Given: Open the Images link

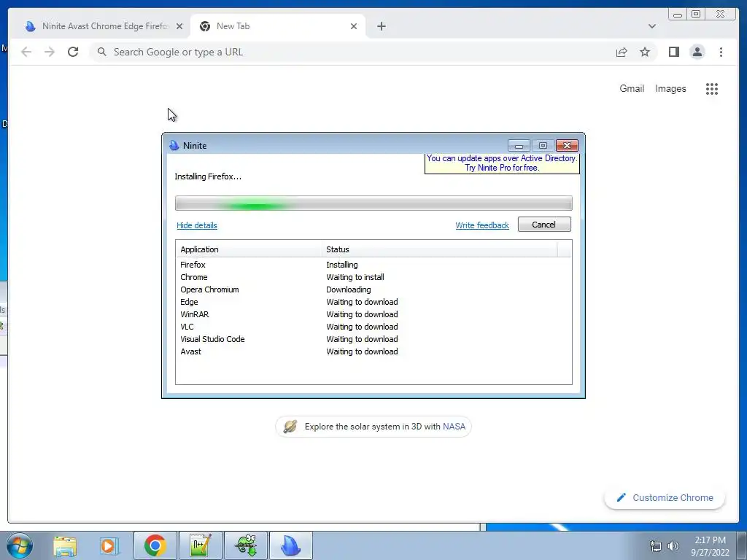Looking at the screenshot, I should tap(670, 88).
